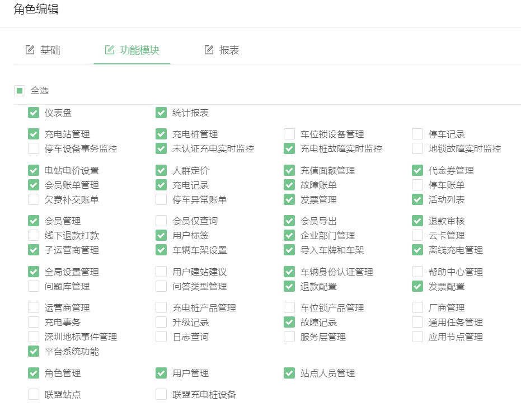This screenshot has height=420, width=521.
Task: Check 联盟充电桩设备 checkbox
Action: tap(161, 394)
